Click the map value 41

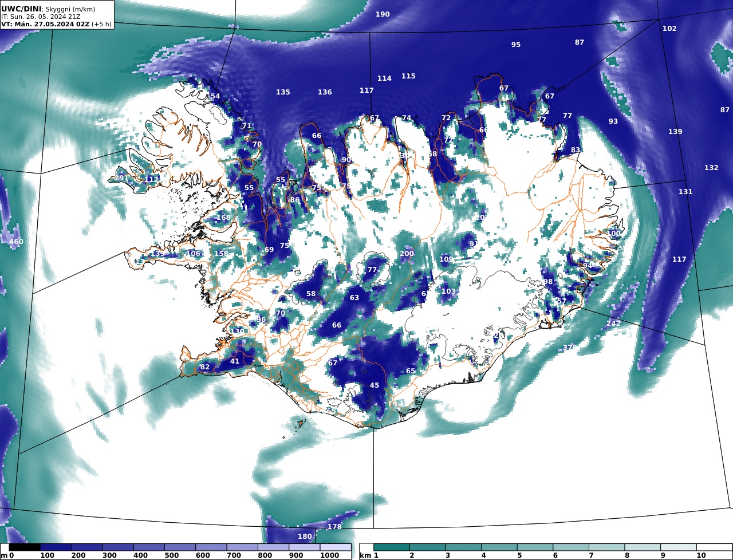point(235,361)
